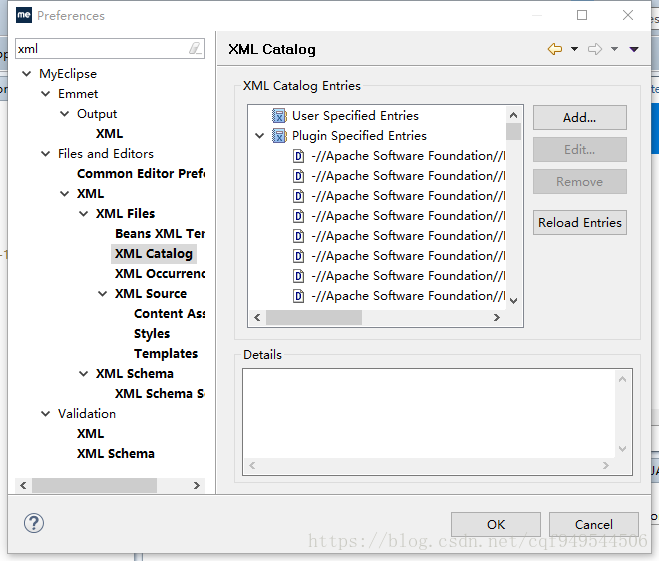Select Styles under XML Source
This screenshot has width=659, height=561.
(152, 334)
